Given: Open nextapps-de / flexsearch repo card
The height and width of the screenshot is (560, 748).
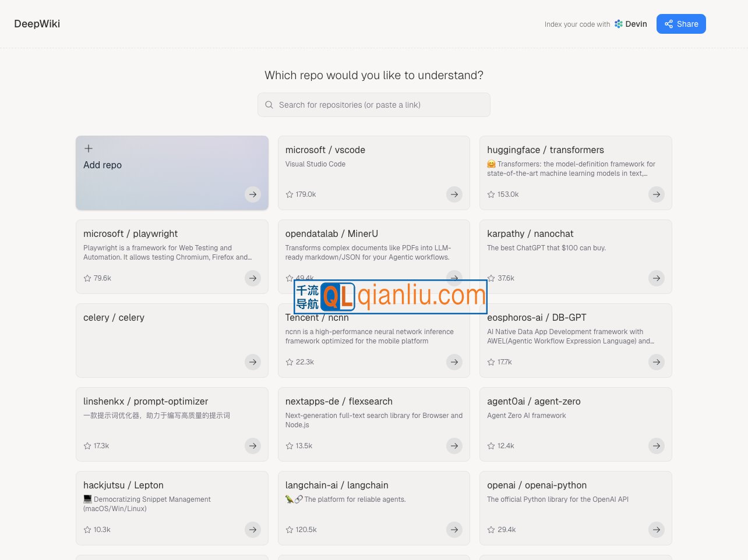Looking at the screenshot, I should click(373, 424).
